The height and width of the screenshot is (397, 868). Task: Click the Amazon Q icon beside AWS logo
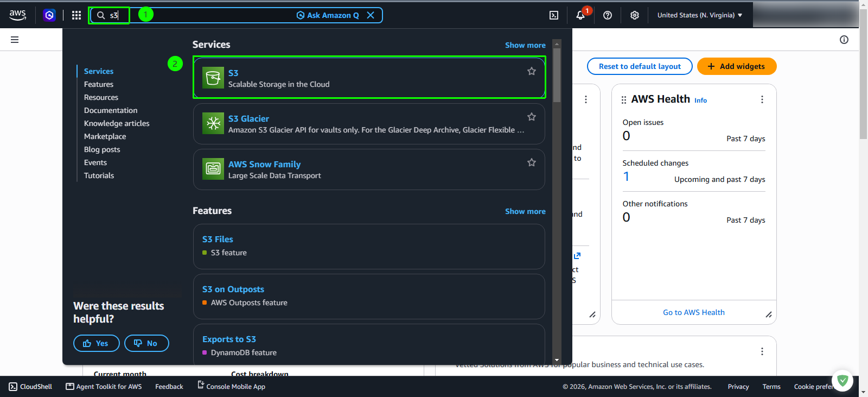pos(49,15)
